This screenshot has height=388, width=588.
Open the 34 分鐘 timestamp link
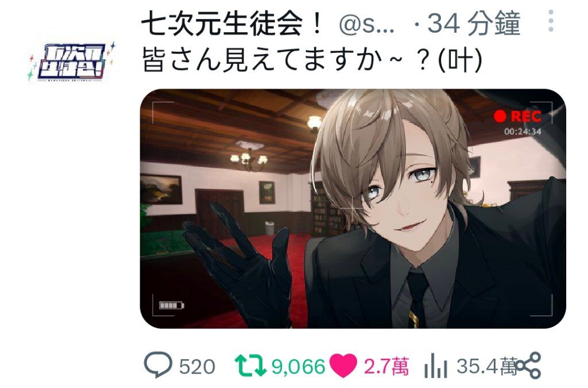click(474, 24)
